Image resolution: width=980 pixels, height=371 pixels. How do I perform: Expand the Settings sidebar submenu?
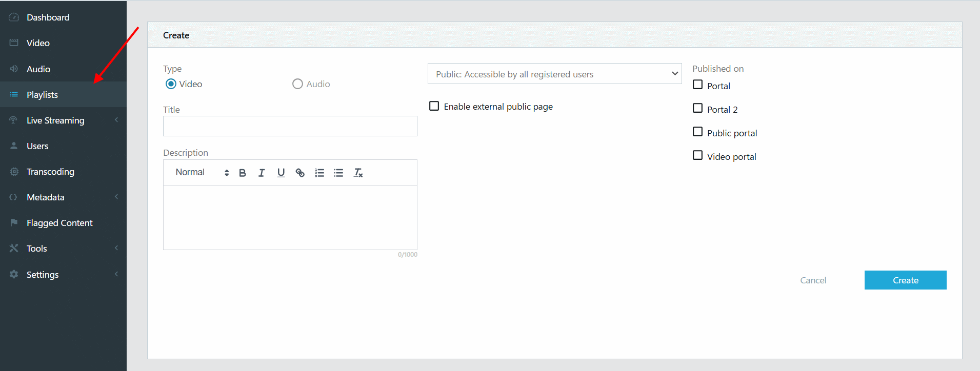tap(63, 275)
